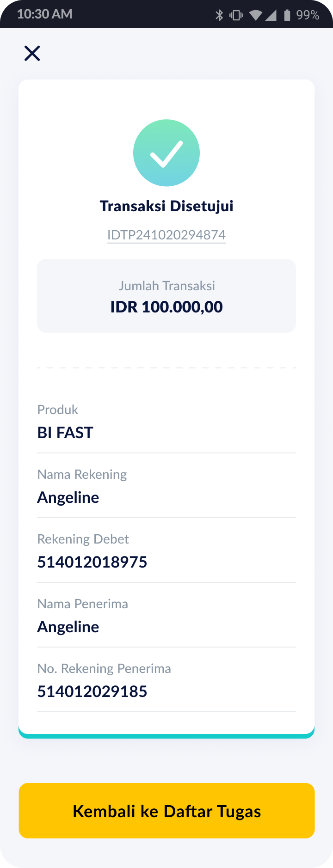The height and width of the screenshot is (868, 333).
Task: Select debit account number 514012018975
Action: tap(92, 562)
